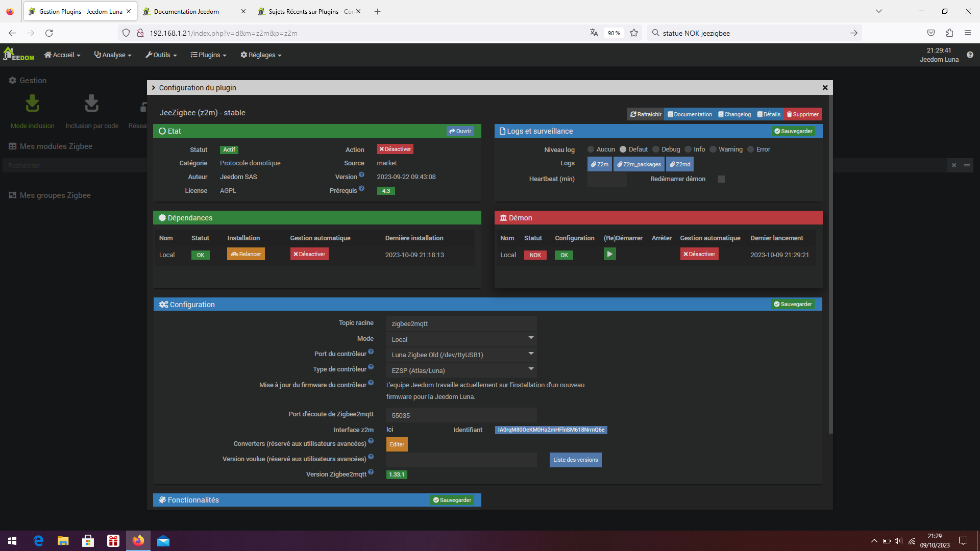Click the Heartbeat (min) input field

click(607, 180)
